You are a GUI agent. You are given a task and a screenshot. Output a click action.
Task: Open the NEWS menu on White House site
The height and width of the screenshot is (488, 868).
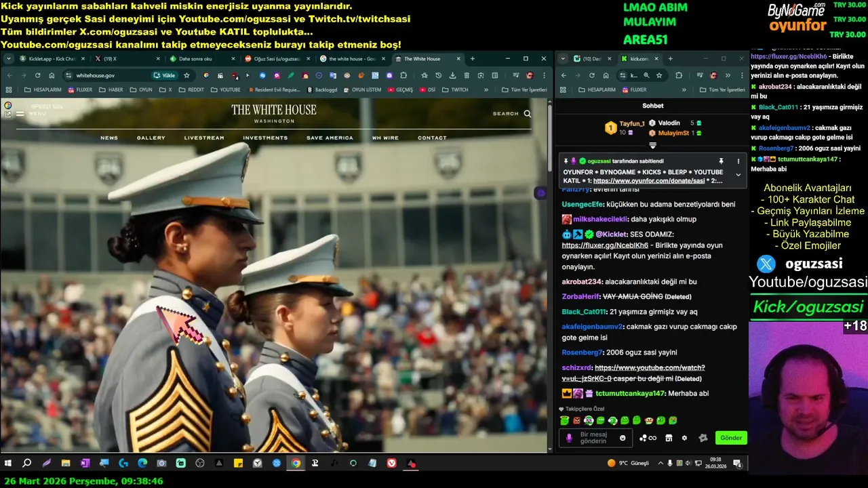[109, 138]
